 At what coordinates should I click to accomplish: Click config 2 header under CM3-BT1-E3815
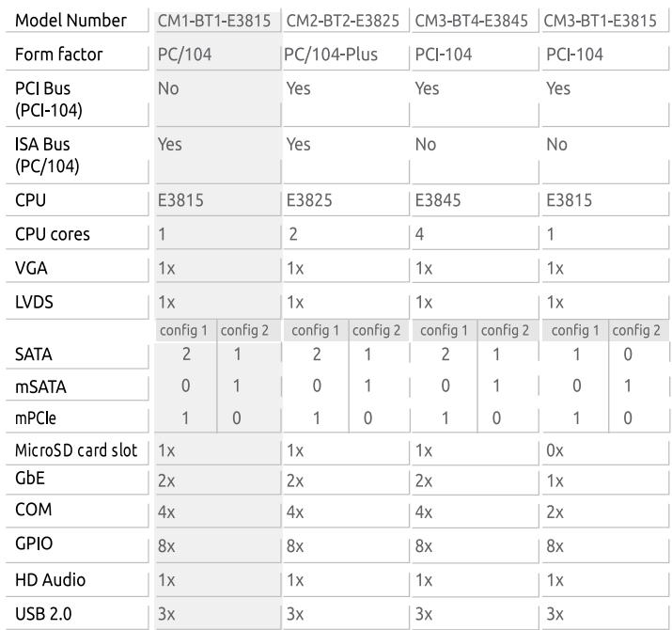[636, 330]
